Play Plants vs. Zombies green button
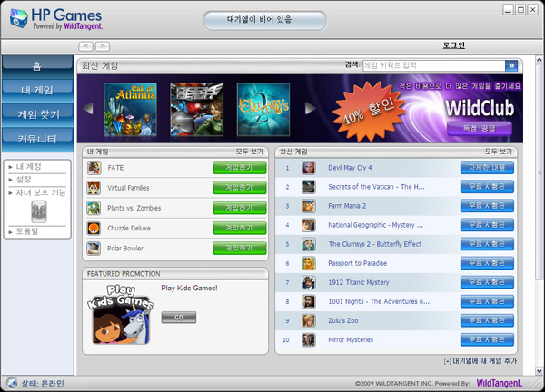This screenshot has width=545, height=392. (x=240, y=208)
